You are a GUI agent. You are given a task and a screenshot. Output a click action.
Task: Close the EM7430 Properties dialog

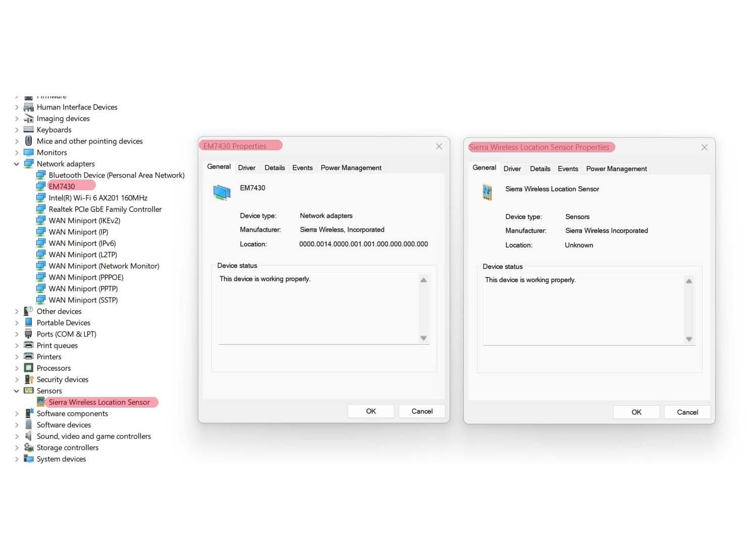pos(439,146)
